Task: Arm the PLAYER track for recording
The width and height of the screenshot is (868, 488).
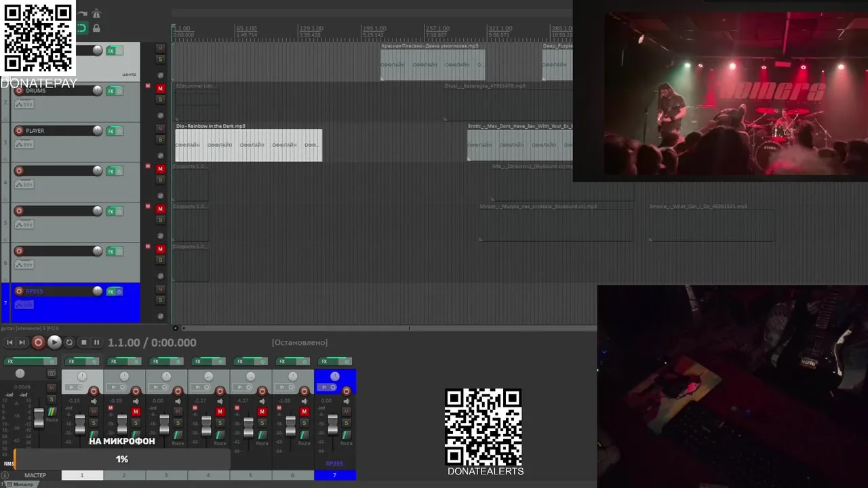Action: (x=19, y=131)
